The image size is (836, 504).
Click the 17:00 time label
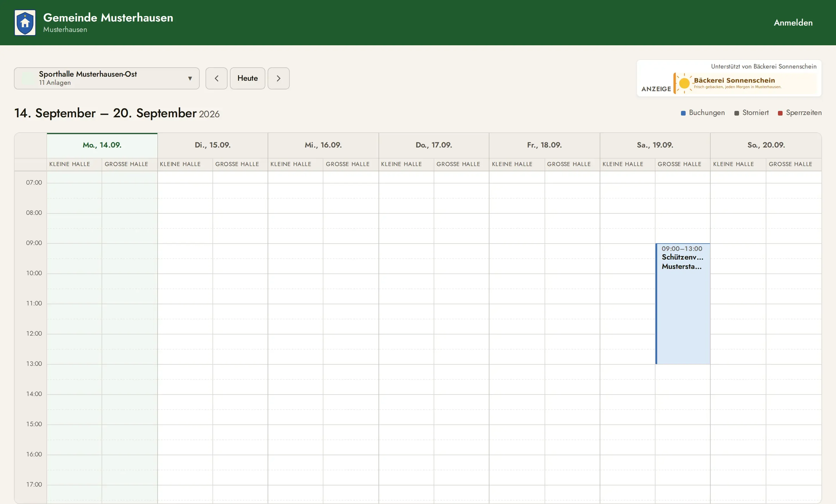pyautogui.click(x=34, y=485)
